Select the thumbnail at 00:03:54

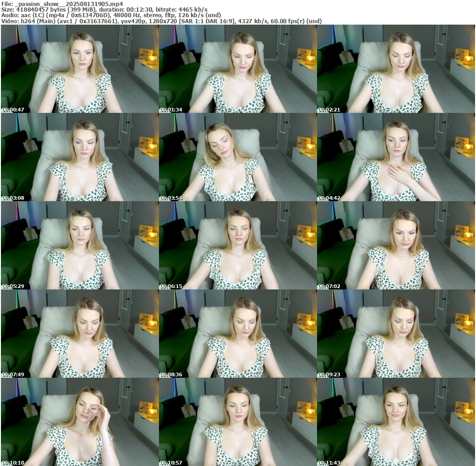point(238,157)
